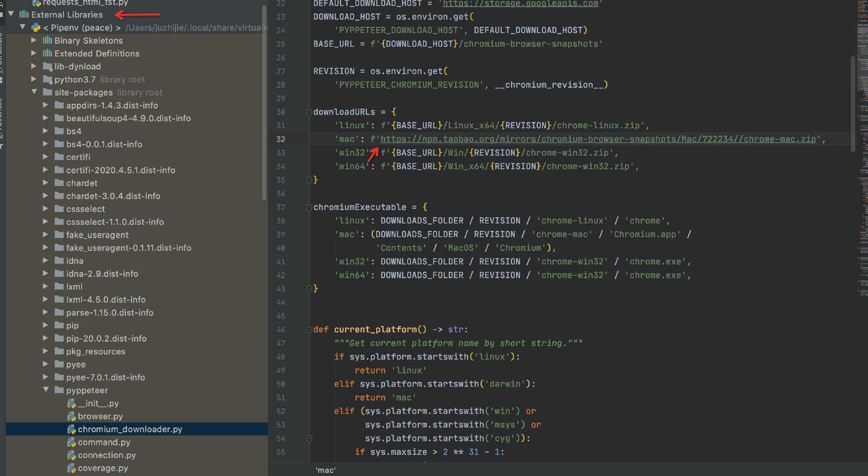Click the External Libraries bar-chart icon
This screenshot has width=868, height=476.
(x=24, y=15)
